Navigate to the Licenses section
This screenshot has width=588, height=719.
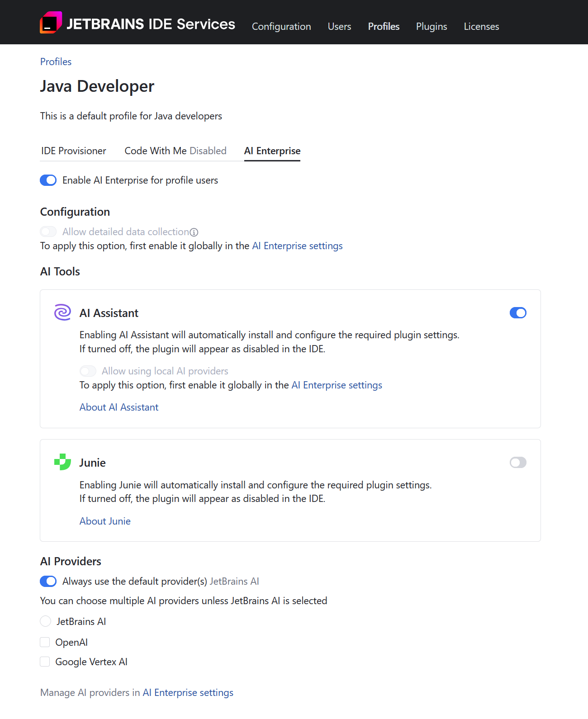click(481, 26)
